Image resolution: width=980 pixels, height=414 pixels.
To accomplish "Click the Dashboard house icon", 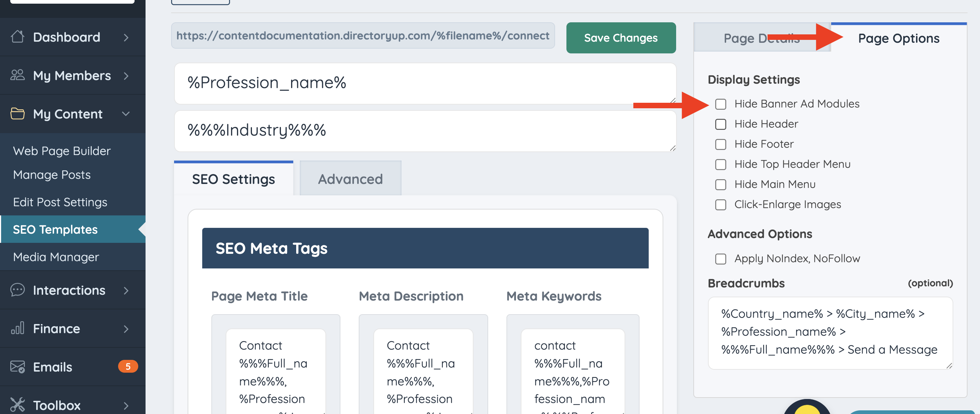I will (18, 37).
